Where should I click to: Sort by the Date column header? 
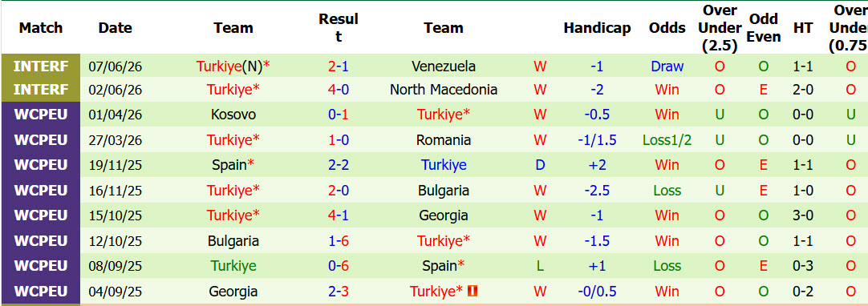coord(116,27)
